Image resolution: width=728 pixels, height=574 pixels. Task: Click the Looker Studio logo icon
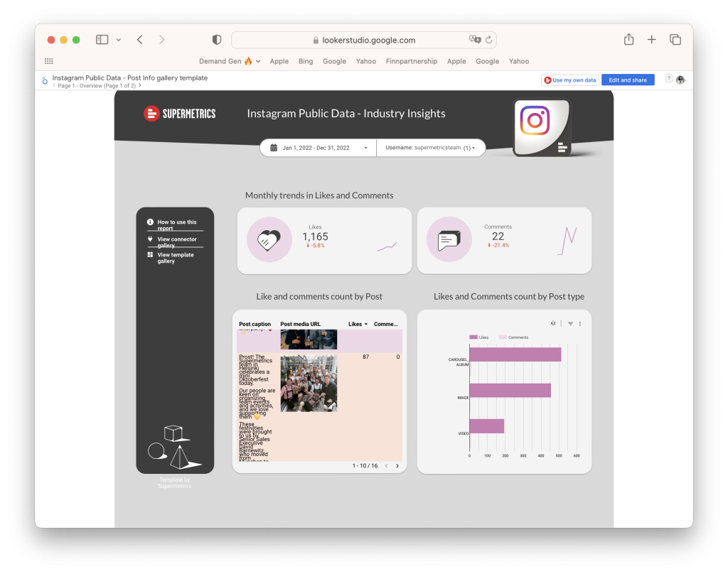click(x=45, y=81)
